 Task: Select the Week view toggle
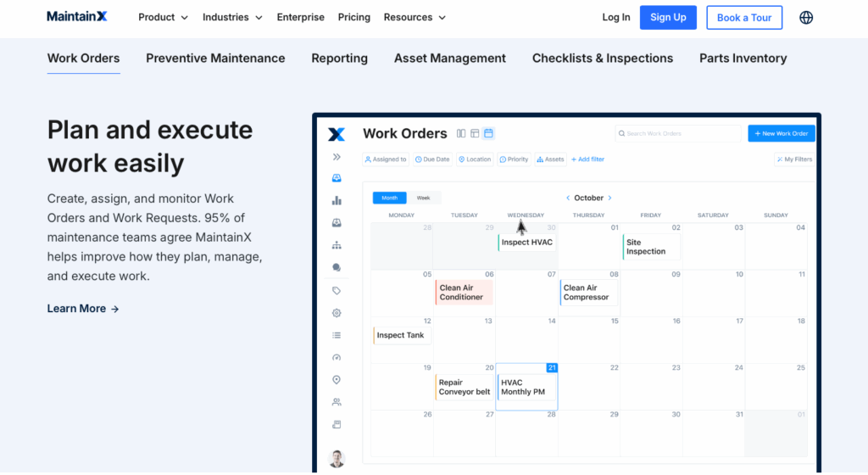pos(424,198)
